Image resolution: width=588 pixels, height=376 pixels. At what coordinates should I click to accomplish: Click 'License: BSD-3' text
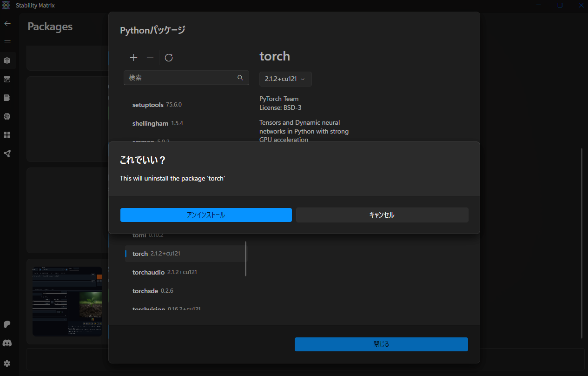click(x=281, y=107)
